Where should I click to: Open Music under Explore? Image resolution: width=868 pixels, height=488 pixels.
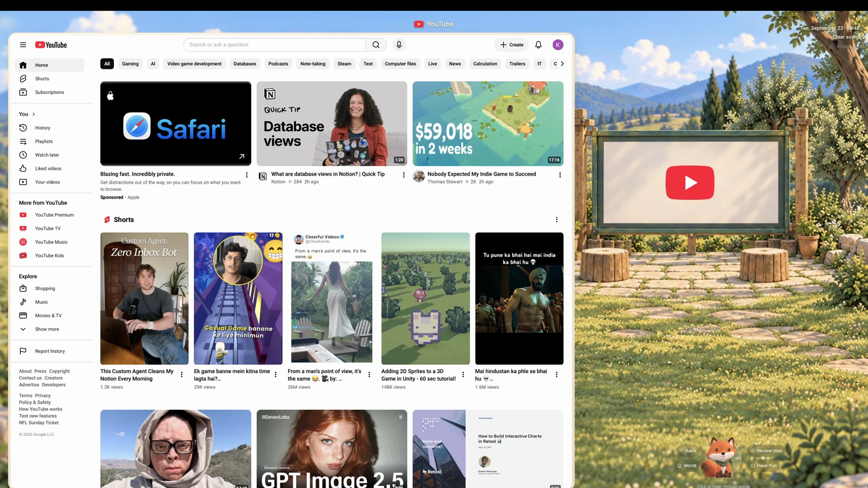49,302
